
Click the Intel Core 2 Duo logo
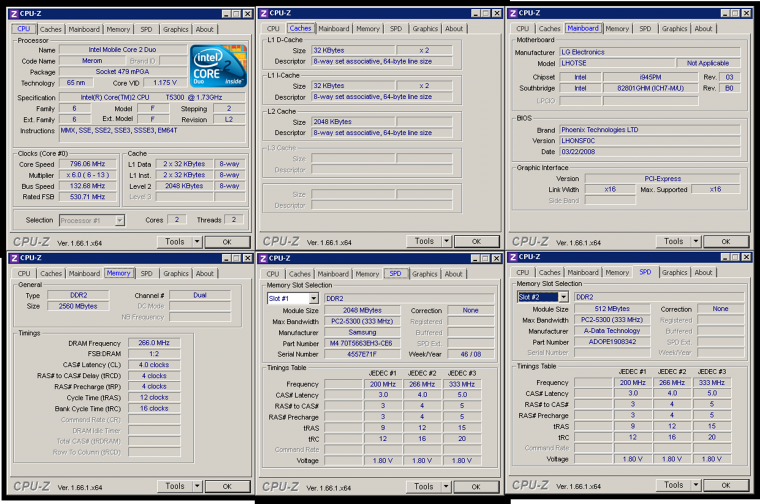tap(218, 66)
